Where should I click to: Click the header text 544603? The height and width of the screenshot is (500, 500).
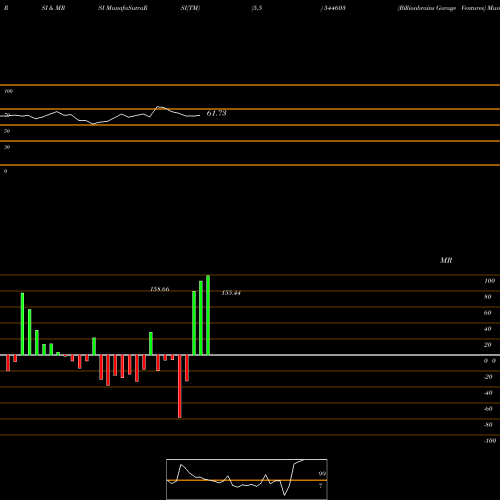coord(334,8)
